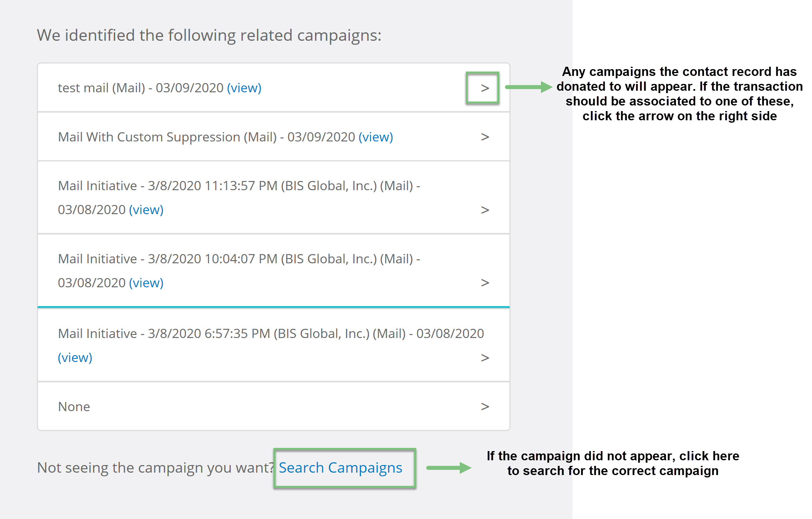
Task: Open the view link for Mail With Custom Suppression
Action: (375, 137)
